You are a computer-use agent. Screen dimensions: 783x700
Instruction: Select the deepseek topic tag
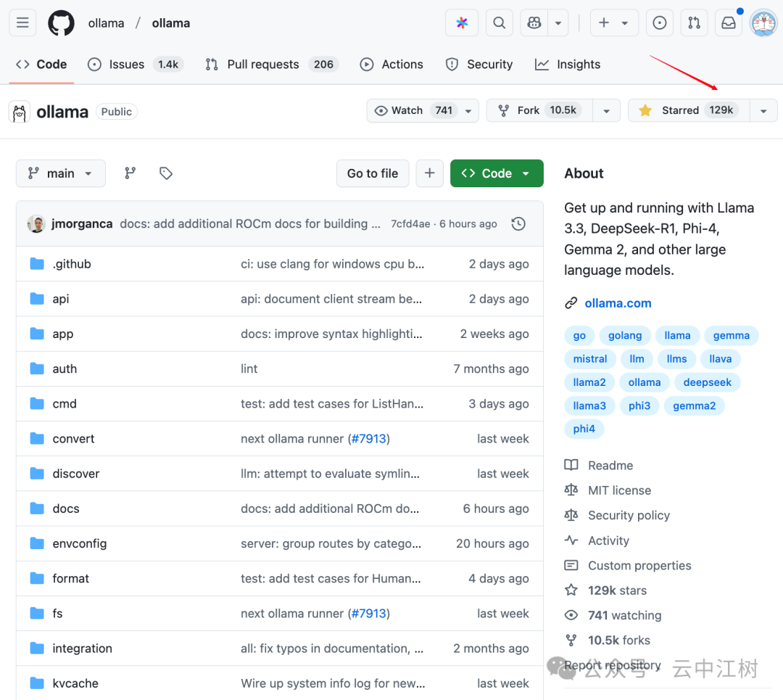pyautogui.click(x=707, y=382)
